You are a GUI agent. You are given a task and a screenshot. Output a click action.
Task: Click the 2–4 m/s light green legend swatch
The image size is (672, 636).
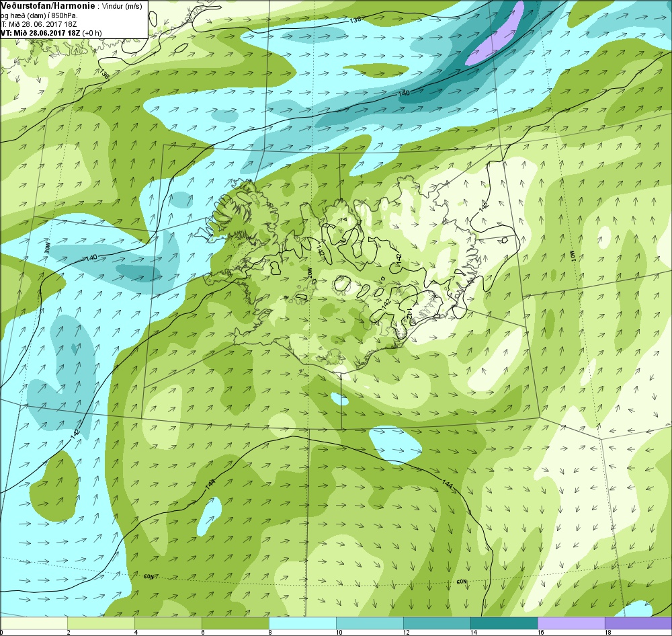coord(101,623)
